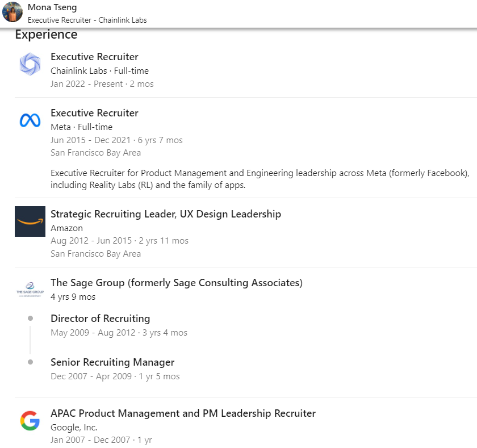Click Jan 2022 - Present · 2 mos
This screenshot has height=448, width=477.
point(102,84)
